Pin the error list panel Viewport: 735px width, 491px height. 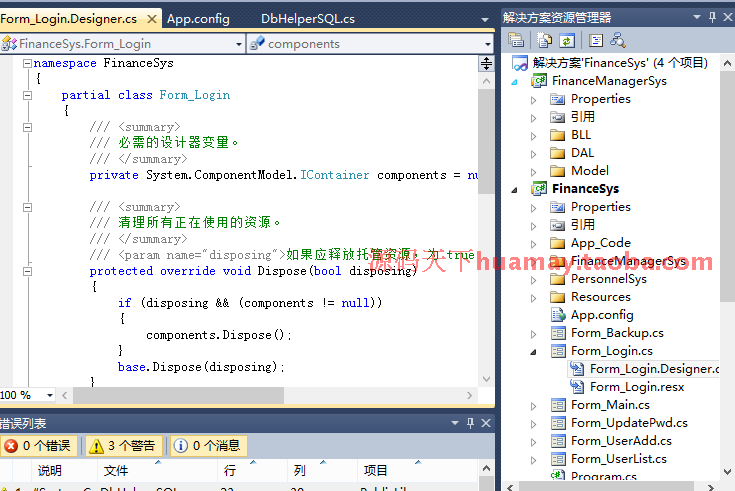tap(470, 423)
